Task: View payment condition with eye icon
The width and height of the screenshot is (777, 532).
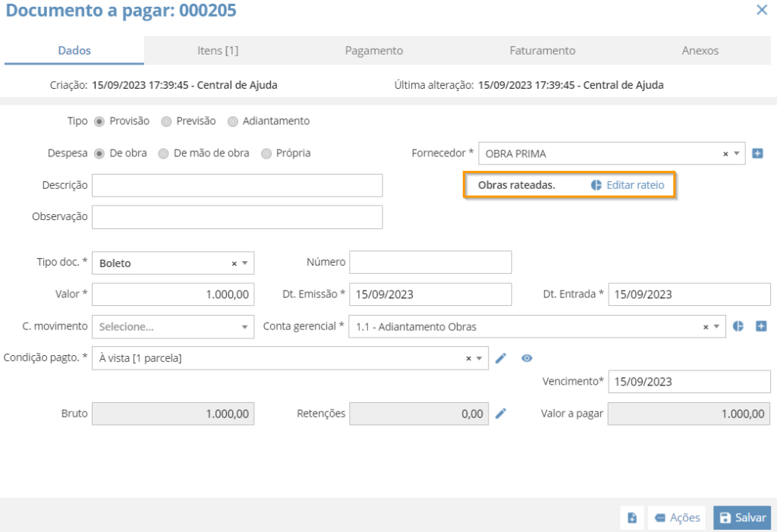Action: (x=527, y=358)
